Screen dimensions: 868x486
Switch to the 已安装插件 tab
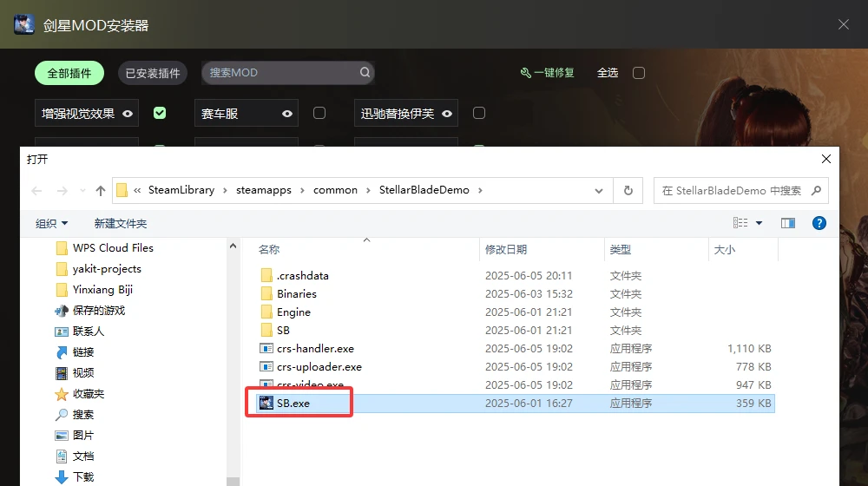tap(153, 73)
